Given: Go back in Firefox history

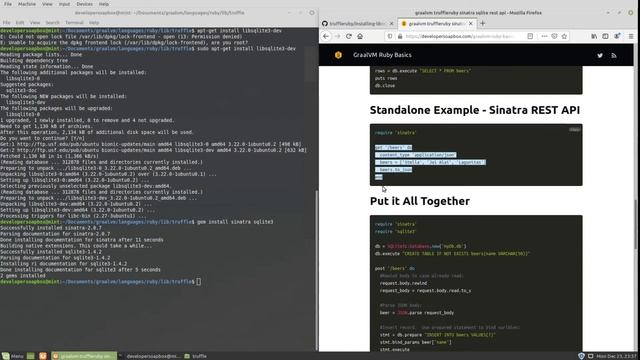Looking at the screenshot, I should (326, 36).
